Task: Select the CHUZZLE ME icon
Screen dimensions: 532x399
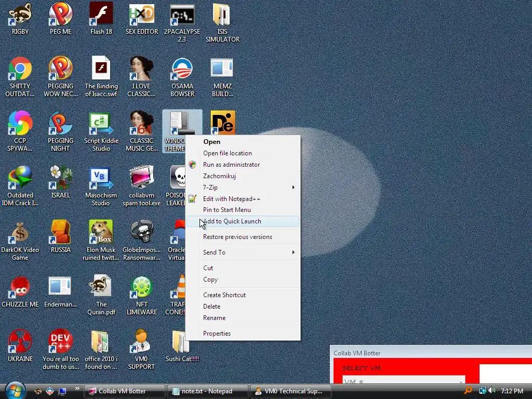Action: pos(20,292)
